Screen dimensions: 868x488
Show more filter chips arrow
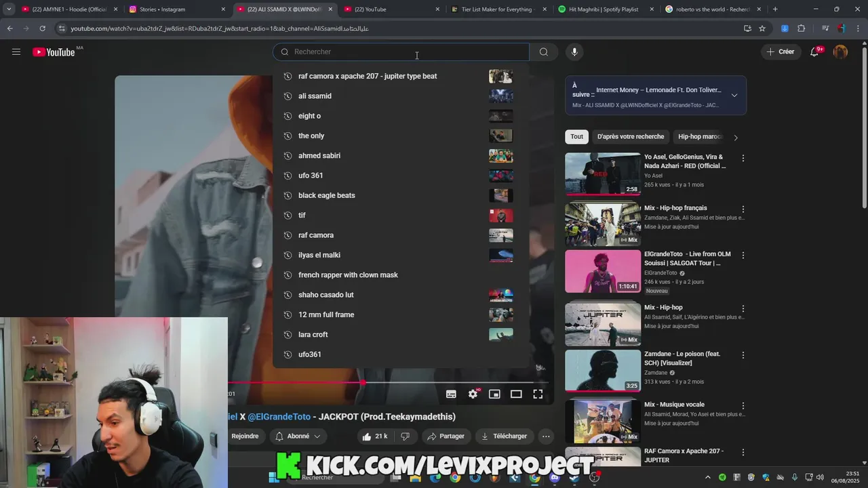[736, 137]
